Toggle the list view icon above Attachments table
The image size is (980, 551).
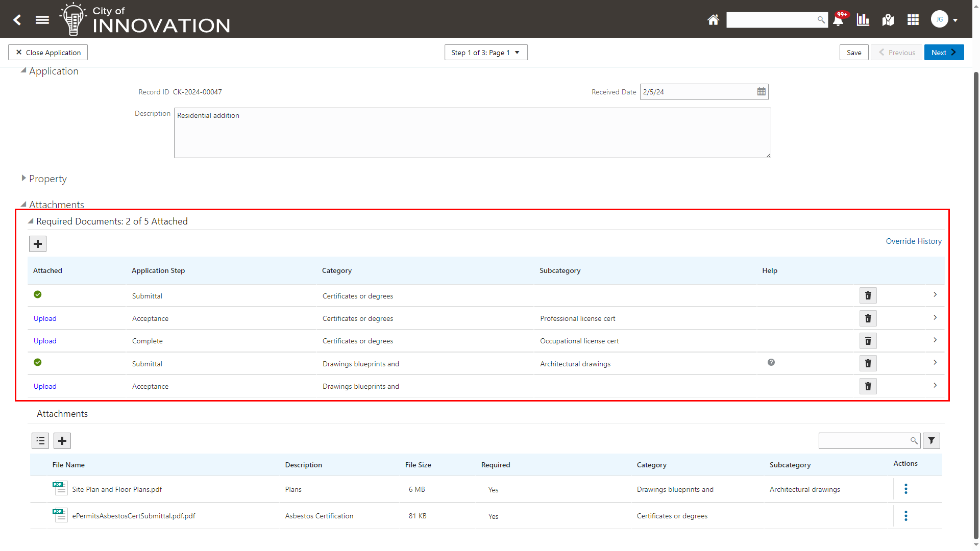(x=40, y=440)
